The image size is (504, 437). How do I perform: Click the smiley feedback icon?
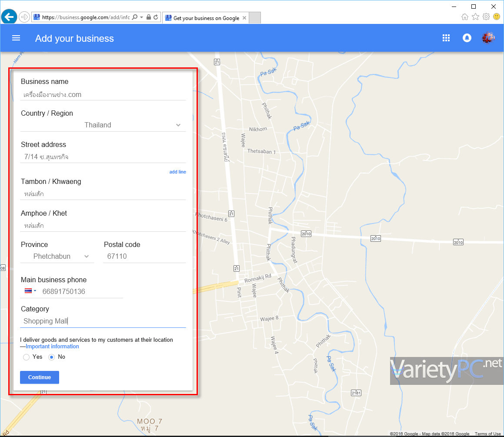pos(497,17)
